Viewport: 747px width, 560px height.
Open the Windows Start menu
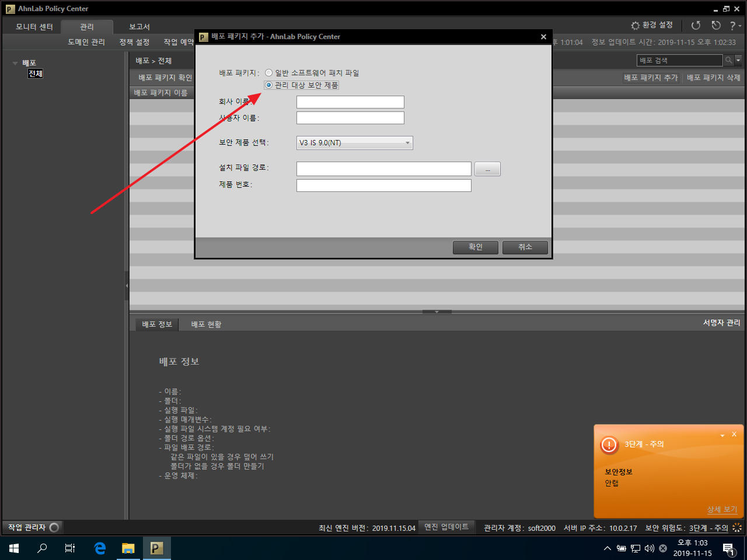click(x=14, y=548)
